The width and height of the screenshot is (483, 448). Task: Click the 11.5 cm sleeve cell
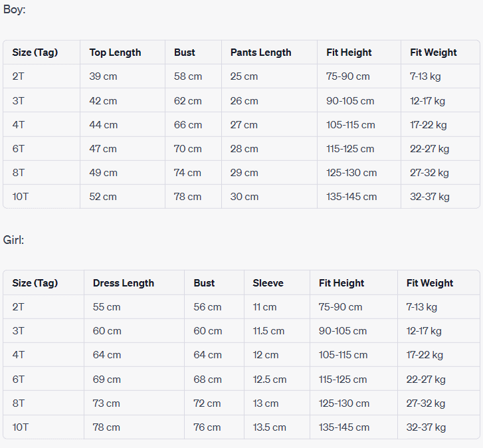tap(268, 331)
